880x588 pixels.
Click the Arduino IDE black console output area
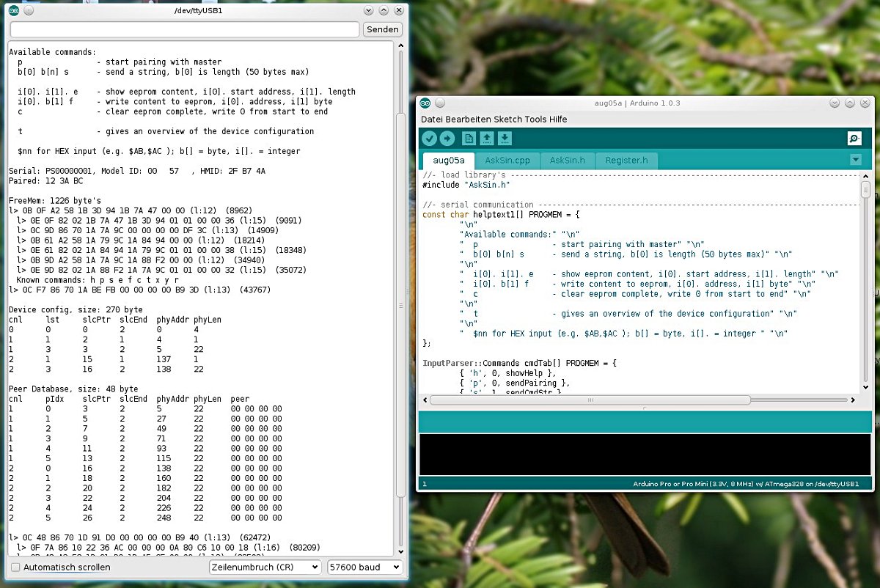645,455
